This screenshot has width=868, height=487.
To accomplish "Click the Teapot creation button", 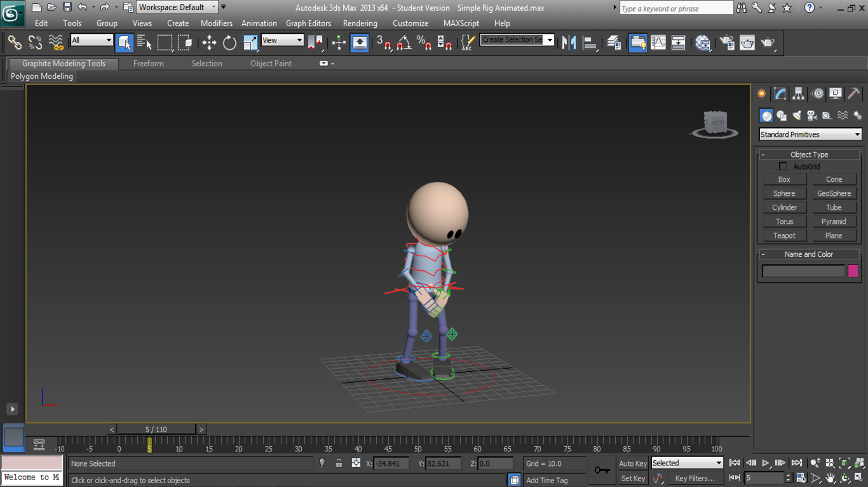I will (x=784, y=235).
